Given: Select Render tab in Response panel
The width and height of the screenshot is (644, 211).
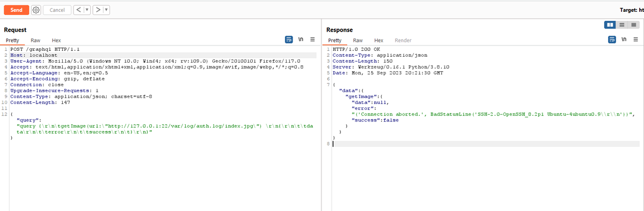Looking at the screenshot, I should pos(403,40).
